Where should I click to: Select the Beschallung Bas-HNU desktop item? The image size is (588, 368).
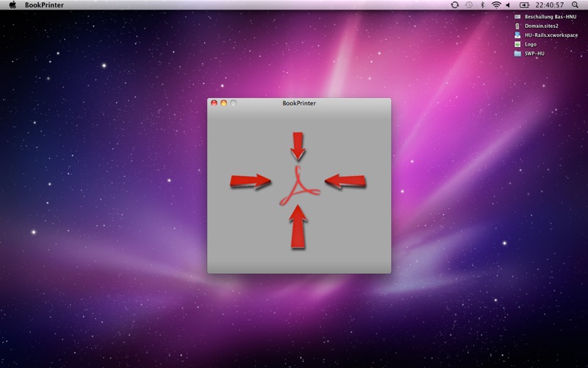[x=550, y=16]
